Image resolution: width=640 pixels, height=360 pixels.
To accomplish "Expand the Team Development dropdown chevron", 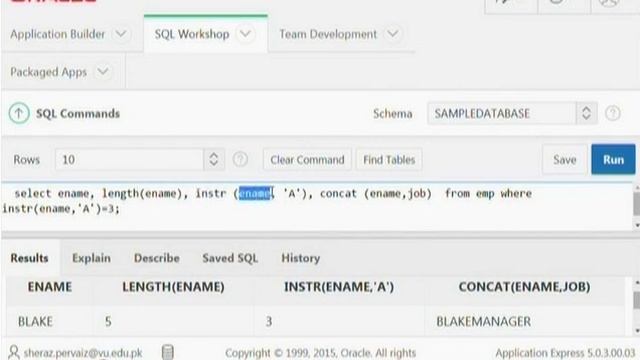I will [x=393, y=34].
